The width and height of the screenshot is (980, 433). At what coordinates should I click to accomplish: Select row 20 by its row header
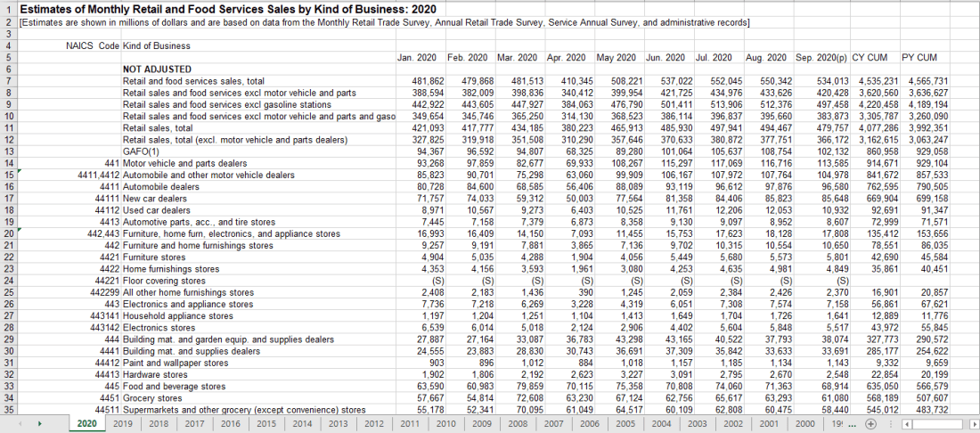point(7,234)
